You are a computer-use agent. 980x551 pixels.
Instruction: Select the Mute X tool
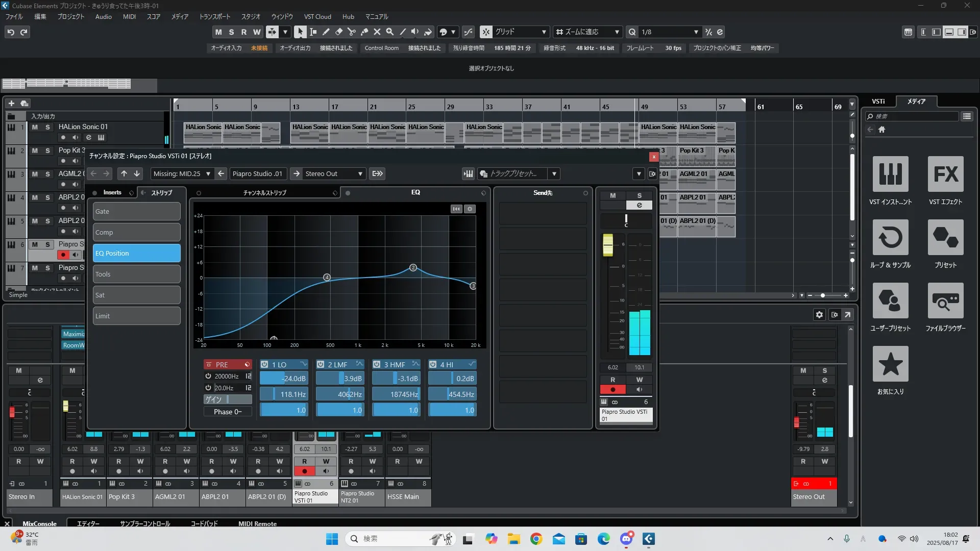point(377,32)
